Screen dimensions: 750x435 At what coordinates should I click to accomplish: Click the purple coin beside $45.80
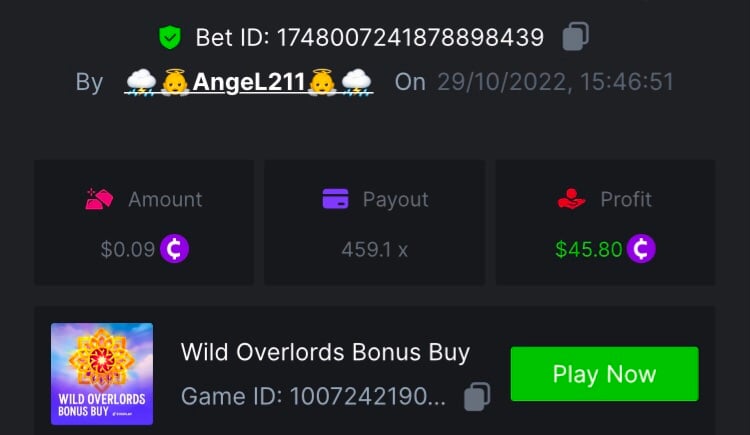click(641, 249)
